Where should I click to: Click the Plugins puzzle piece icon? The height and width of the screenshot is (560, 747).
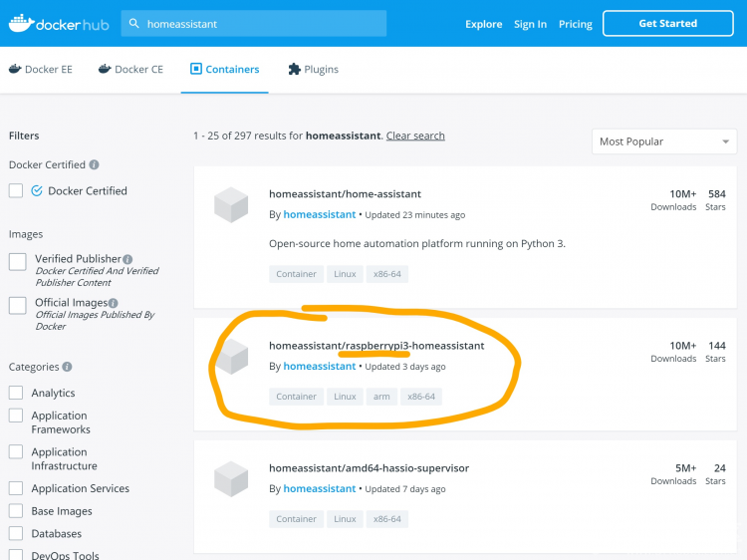point(295,69)
